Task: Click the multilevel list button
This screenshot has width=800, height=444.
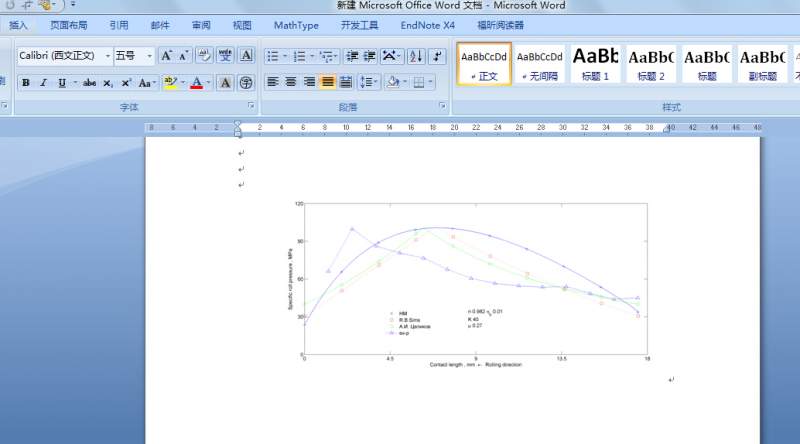Action: (x=328, y=56)
